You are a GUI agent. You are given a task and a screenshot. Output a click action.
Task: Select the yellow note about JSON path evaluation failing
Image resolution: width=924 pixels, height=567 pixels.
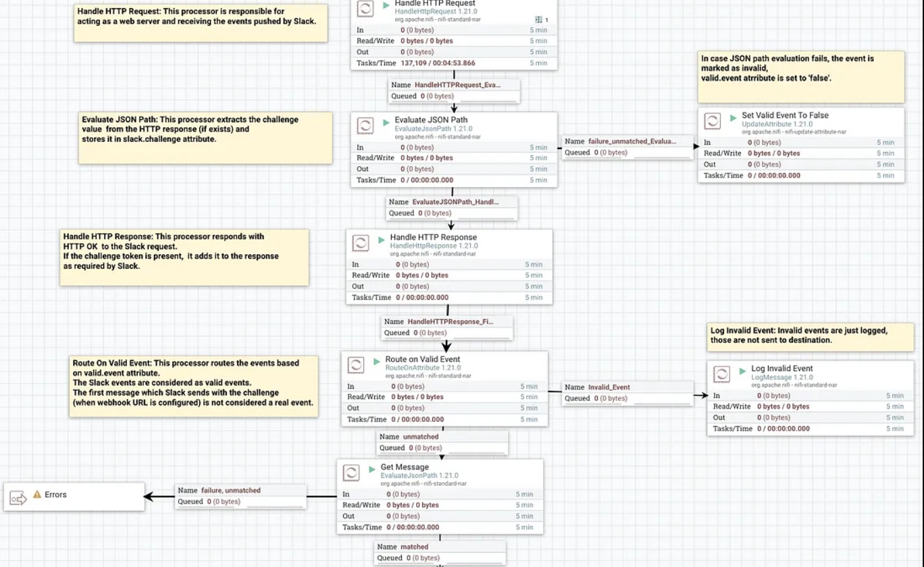coord(801,77)
